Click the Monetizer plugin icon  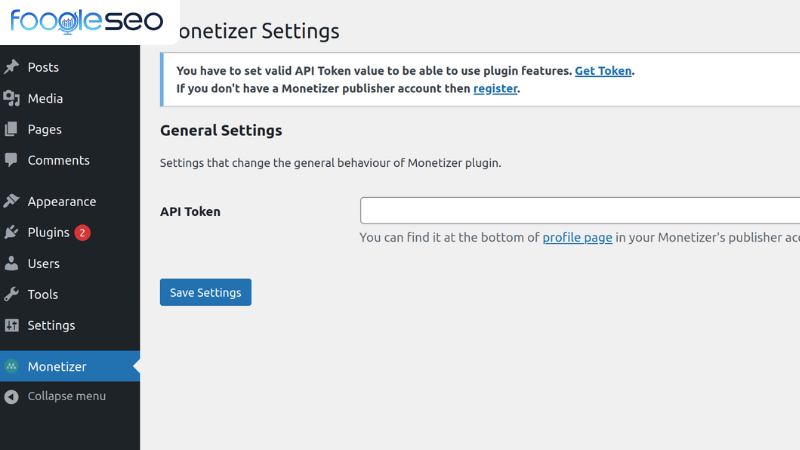(12, 366)
